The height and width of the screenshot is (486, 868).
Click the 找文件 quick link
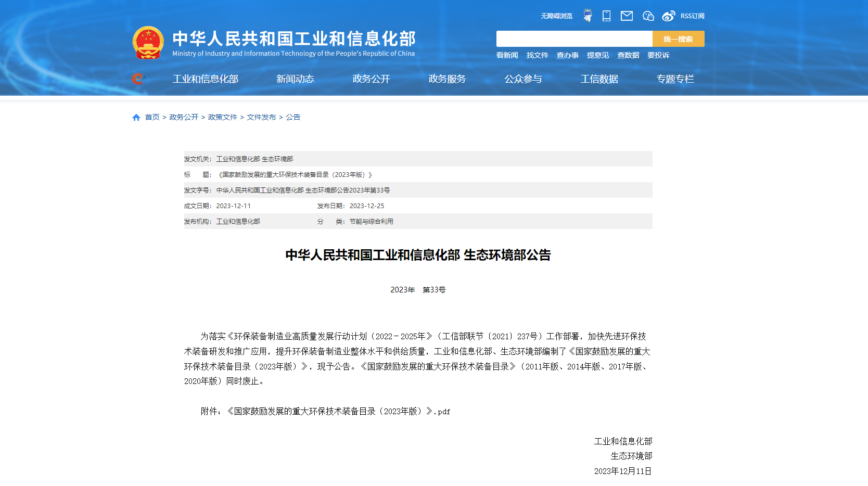537,55
